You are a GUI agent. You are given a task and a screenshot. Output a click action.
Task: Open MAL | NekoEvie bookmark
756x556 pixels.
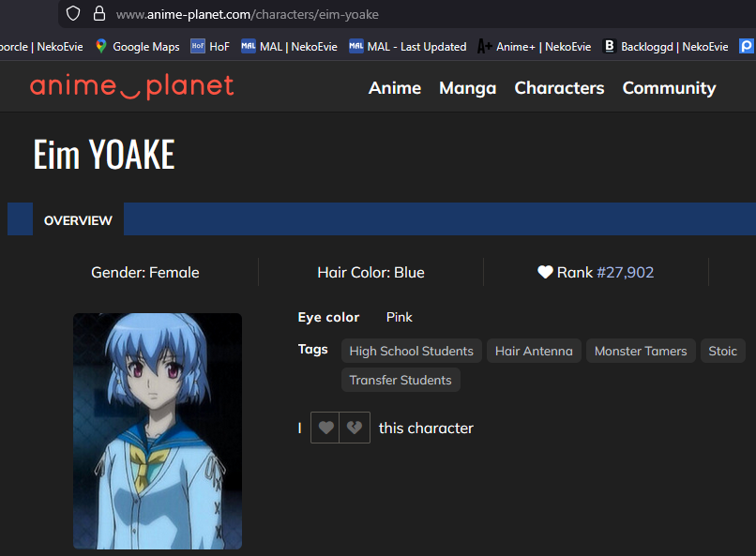click(289, 46)
